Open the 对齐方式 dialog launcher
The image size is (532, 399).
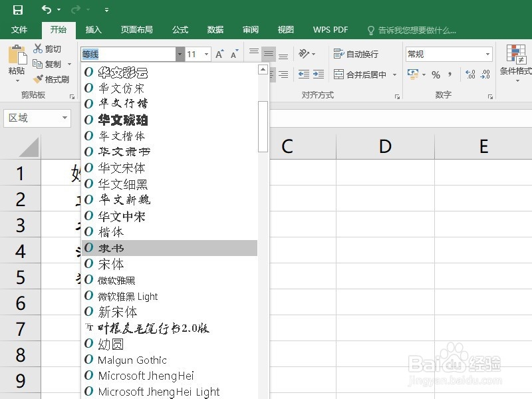(397, 96)
